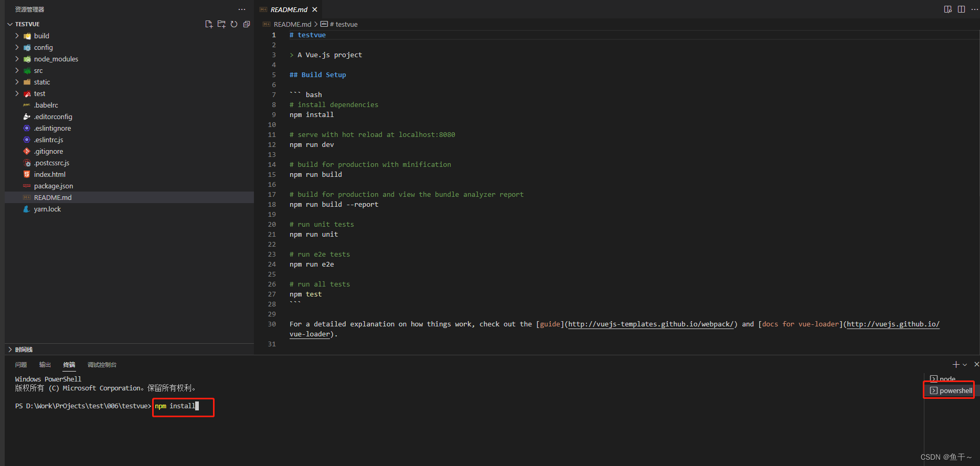Refresh the explorer file tree
The width and height of the screenshot is (980, 466).
[x=234, y=24]
